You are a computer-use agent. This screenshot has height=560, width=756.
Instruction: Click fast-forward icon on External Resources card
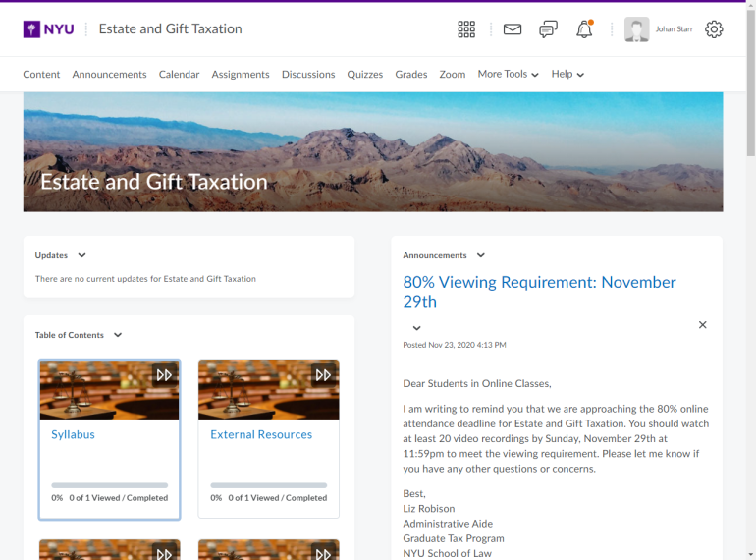click(x=323, y=374)
